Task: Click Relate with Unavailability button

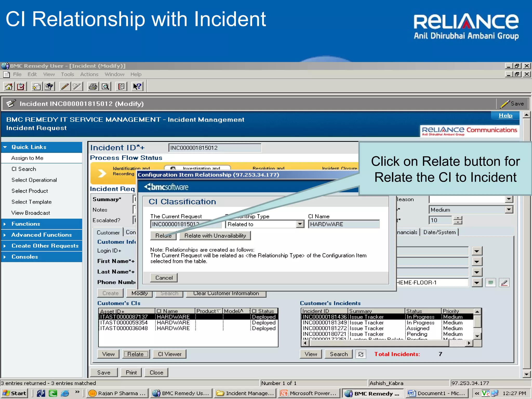Action: click(x=215, y=236)
